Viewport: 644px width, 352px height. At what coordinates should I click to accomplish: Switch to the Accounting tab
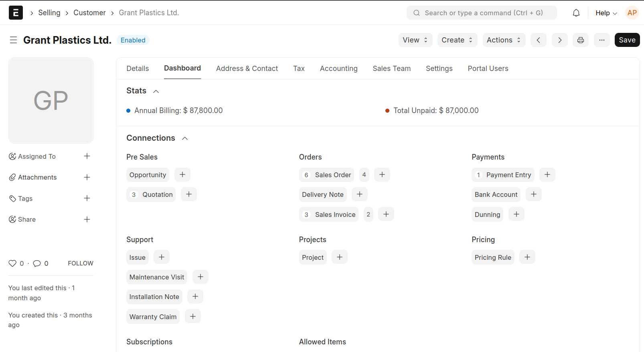pos(338,69)
